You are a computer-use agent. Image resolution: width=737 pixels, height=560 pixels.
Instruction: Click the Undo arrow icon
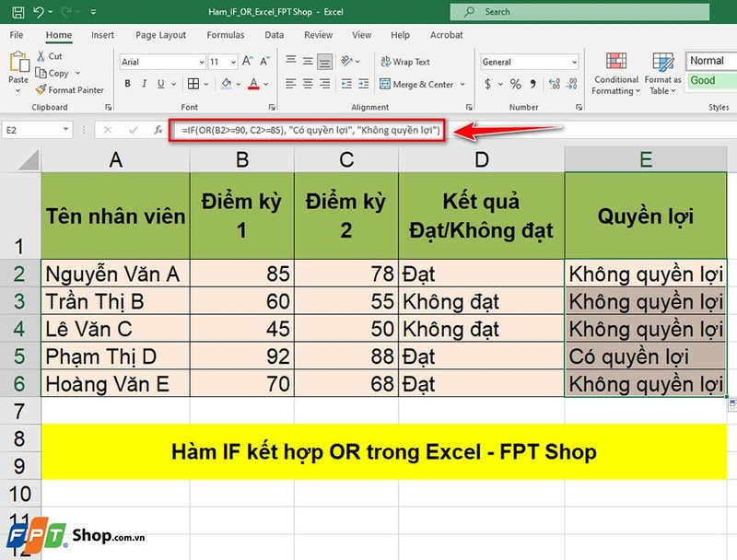click(x=39, y=12)
